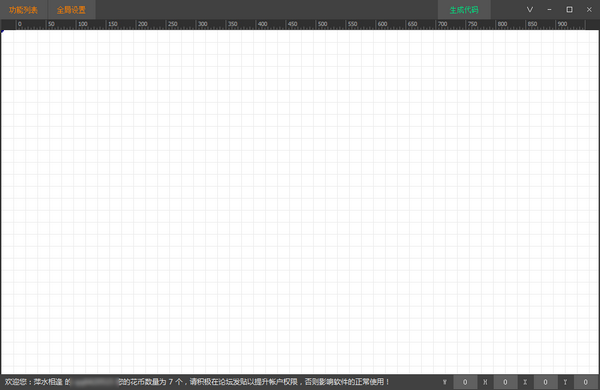This screenshot has height=390, width=600.
Task: Select the leftmost value field beside status message
Action: pos(465,382)
